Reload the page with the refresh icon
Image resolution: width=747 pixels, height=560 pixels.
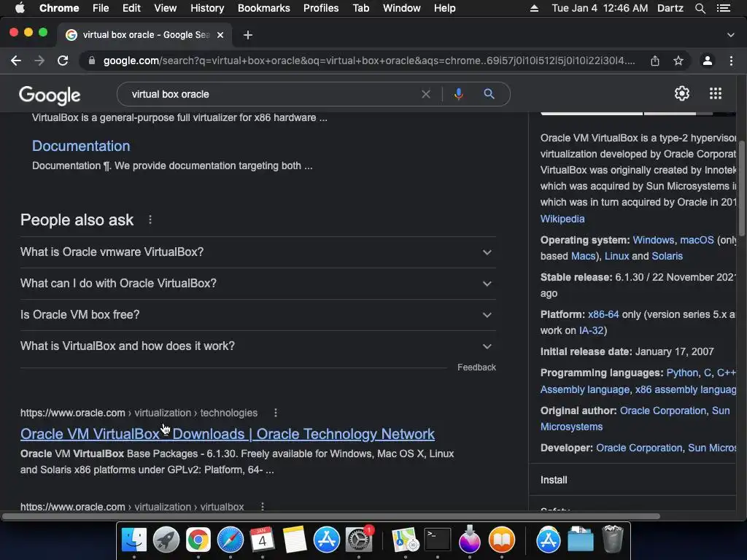click(x=63, y=61)
